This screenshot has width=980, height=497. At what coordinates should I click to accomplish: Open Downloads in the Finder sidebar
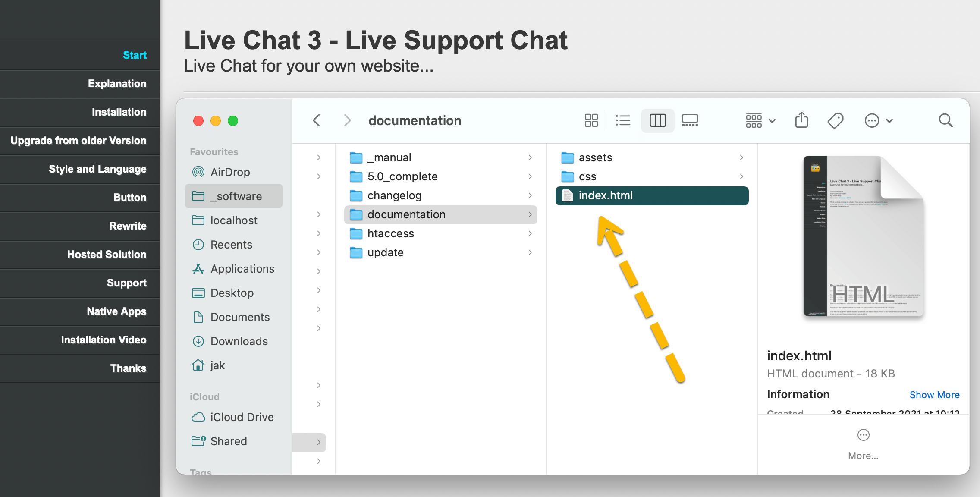239,341
